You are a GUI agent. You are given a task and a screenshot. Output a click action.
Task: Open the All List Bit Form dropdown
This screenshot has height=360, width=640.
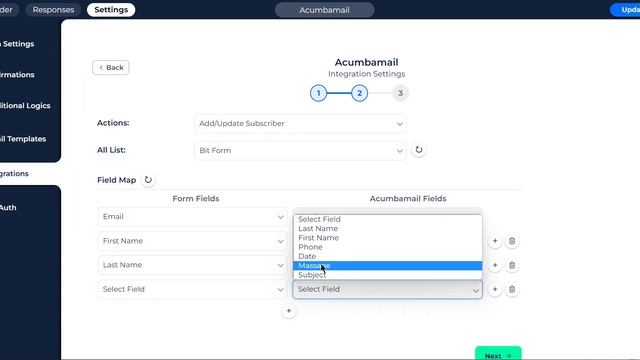pos(300,150)
